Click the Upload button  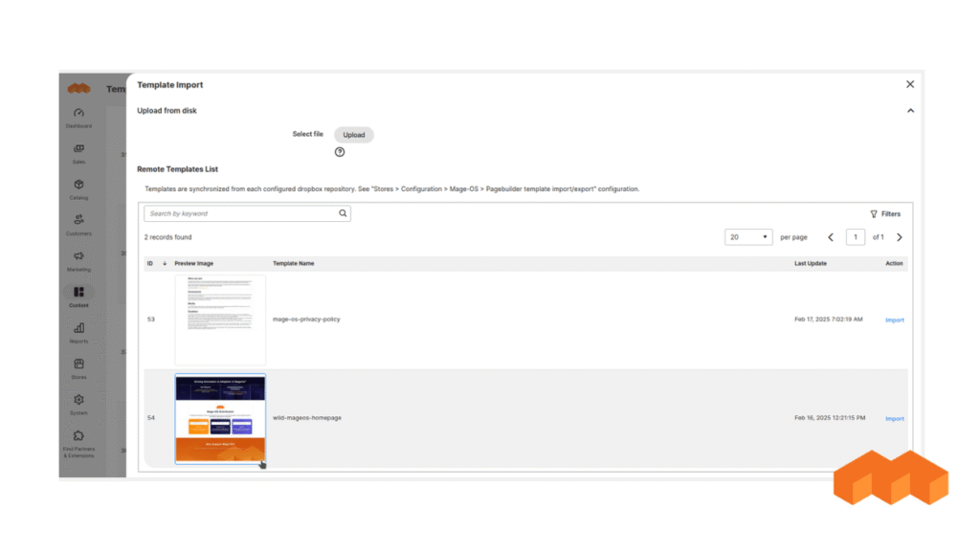point(354,134)
